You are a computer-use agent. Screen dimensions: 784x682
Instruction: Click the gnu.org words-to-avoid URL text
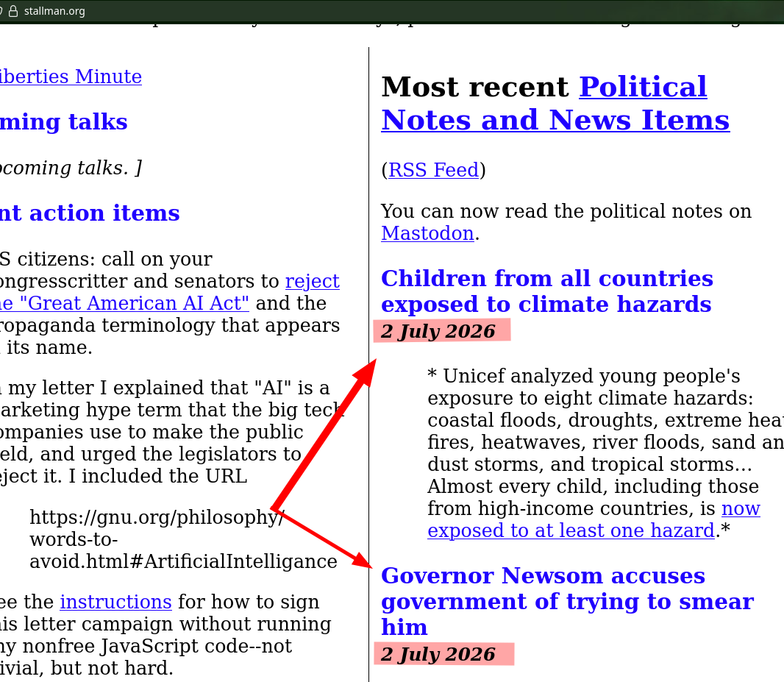pos(183,539)
